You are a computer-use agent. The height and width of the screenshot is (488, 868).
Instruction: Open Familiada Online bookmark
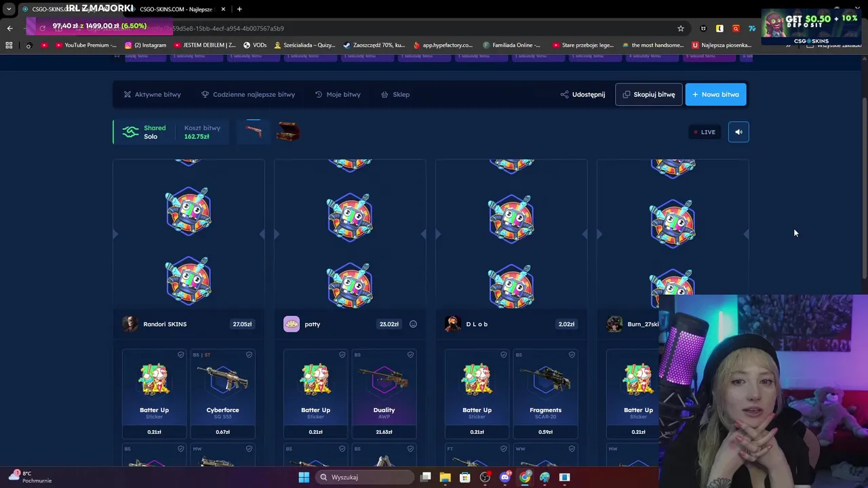pos(512,45)
